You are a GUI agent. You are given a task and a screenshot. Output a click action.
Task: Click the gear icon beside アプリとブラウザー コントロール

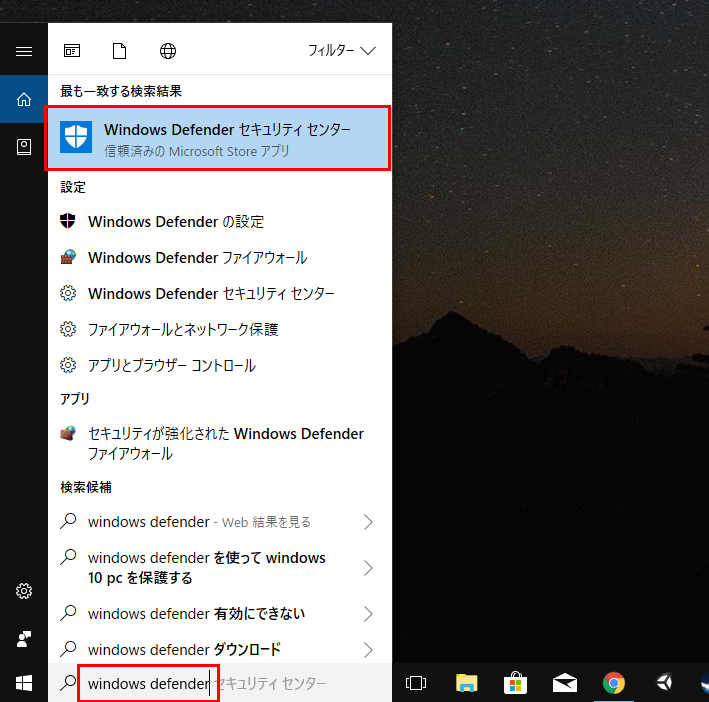tap(68, 364)
